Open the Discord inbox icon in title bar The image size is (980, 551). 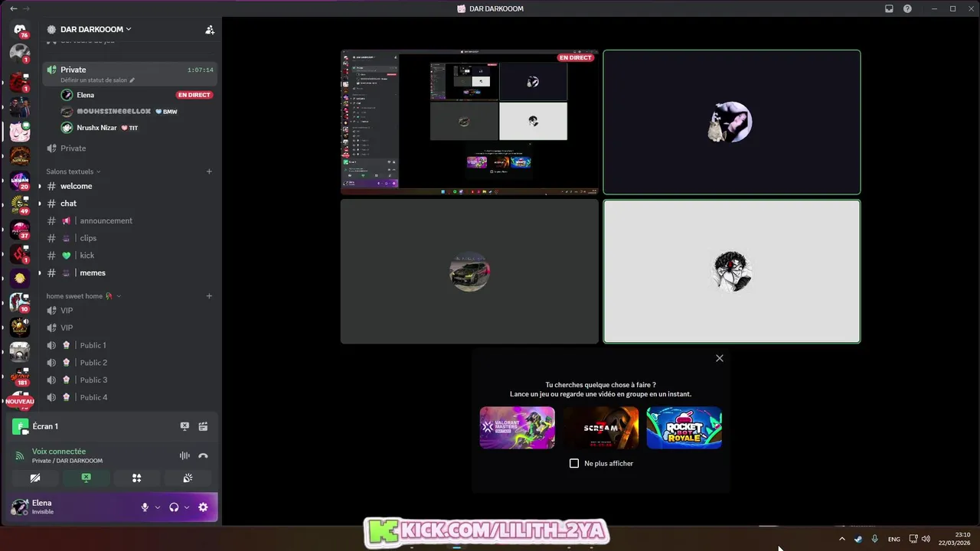(889, 8)
